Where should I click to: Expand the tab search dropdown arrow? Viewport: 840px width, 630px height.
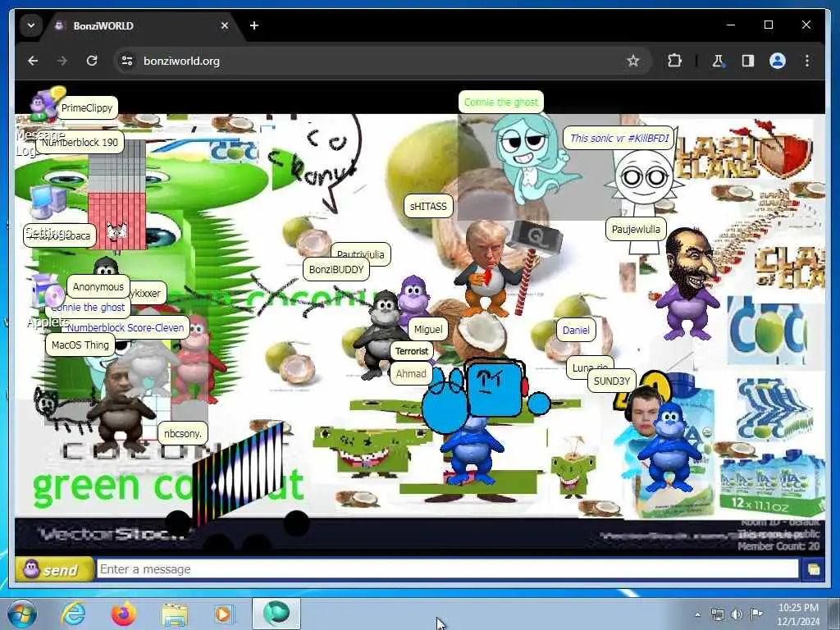point(31,25)
